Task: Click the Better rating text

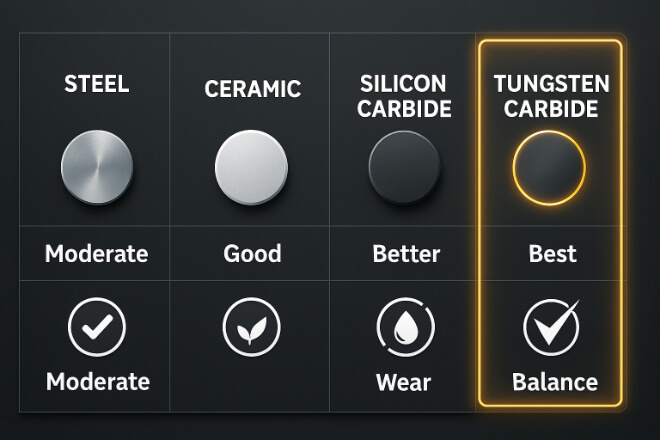Action: (406, 254)
